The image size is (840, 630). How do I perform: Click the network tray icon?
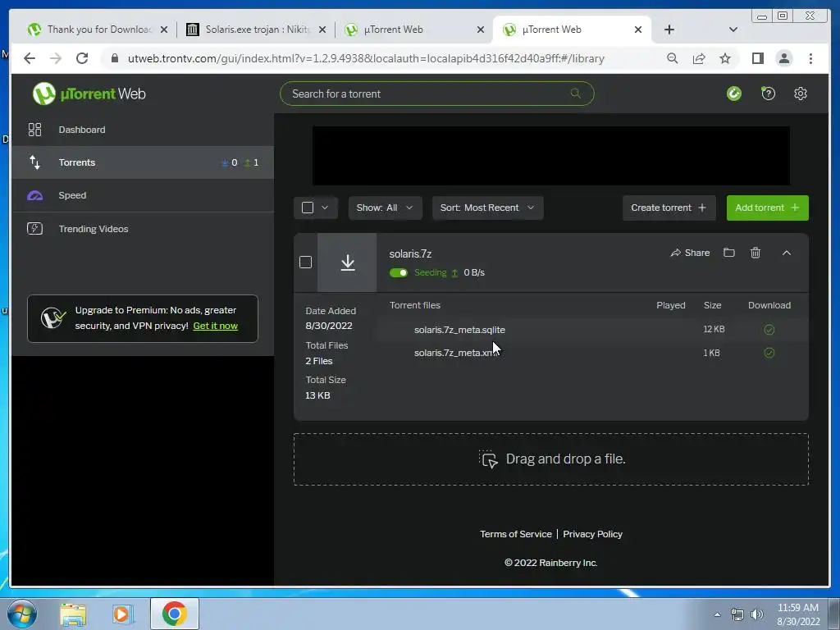coord(737,614)
